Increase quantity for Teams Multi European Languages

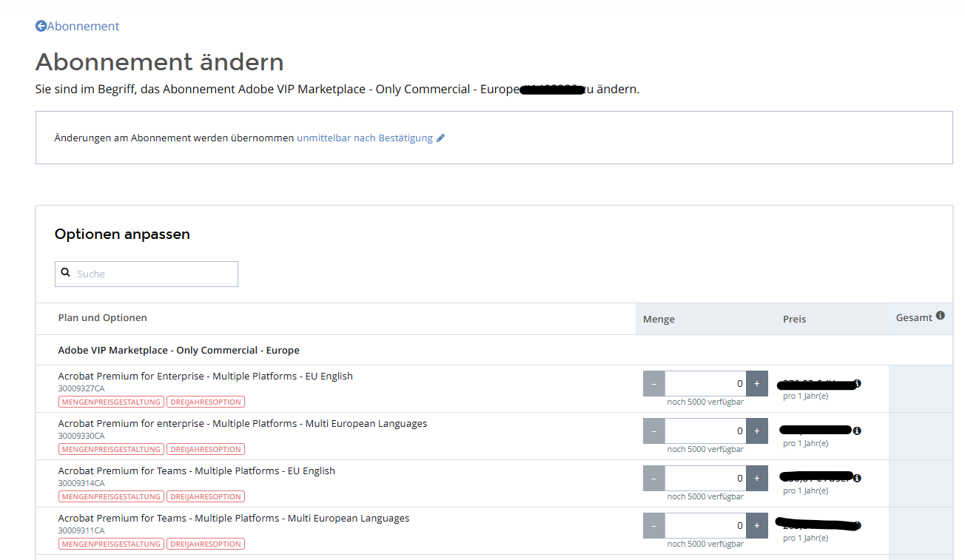click(x=756, y=525)
